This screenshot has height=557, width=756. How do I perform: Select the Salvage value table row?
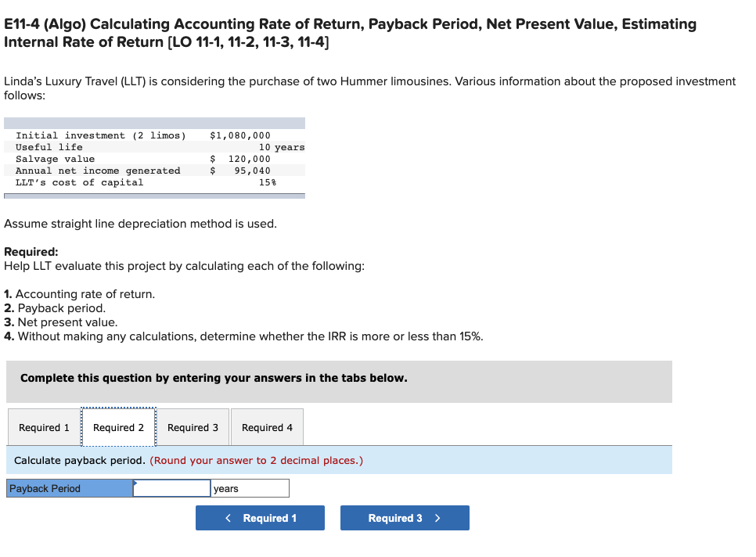[154, 158]
